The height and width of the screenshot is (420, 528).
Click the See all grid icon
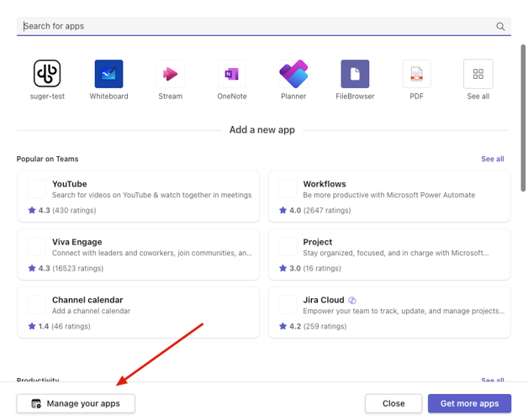click(478, 74)
